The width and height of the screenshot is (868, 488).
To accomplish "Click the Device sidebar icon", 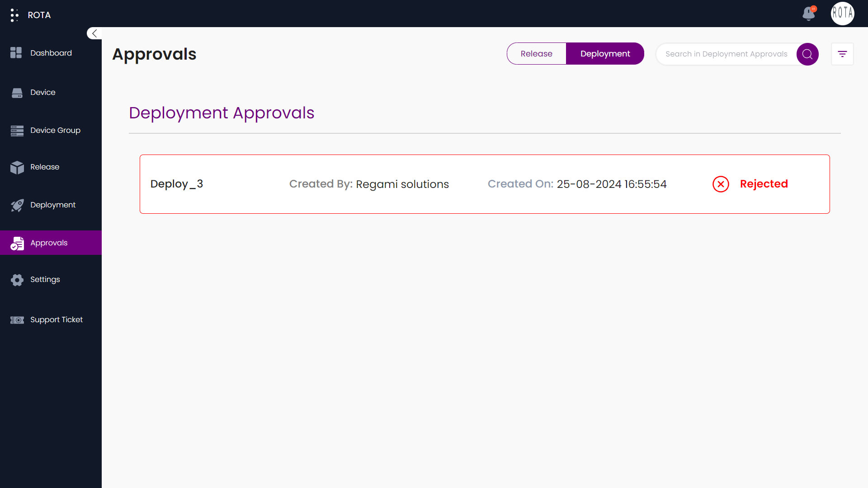I will (17, 92).
